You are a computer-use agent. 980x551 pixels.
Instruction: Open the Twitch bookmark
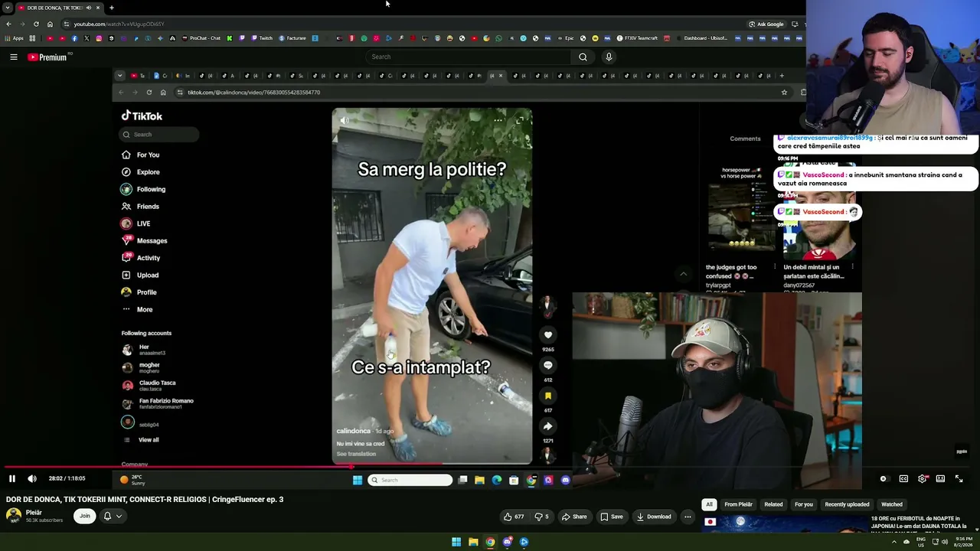tap(261, 38)
